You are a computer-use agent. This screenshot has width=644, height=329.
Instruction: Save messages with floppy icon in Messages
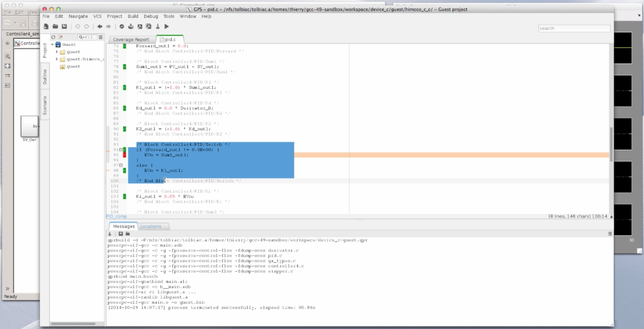(x=121, y=234)
